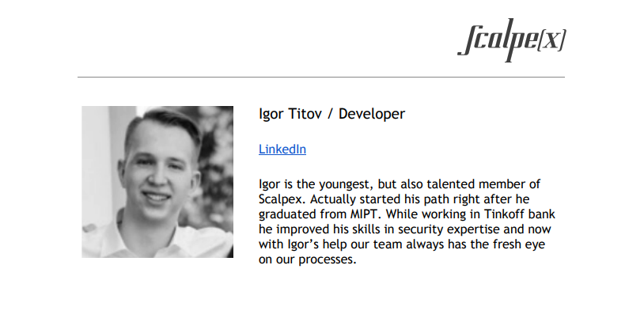Click Igor Titov's black-and-white profile photo
This screenshot has width=644, height=318.
157,182
